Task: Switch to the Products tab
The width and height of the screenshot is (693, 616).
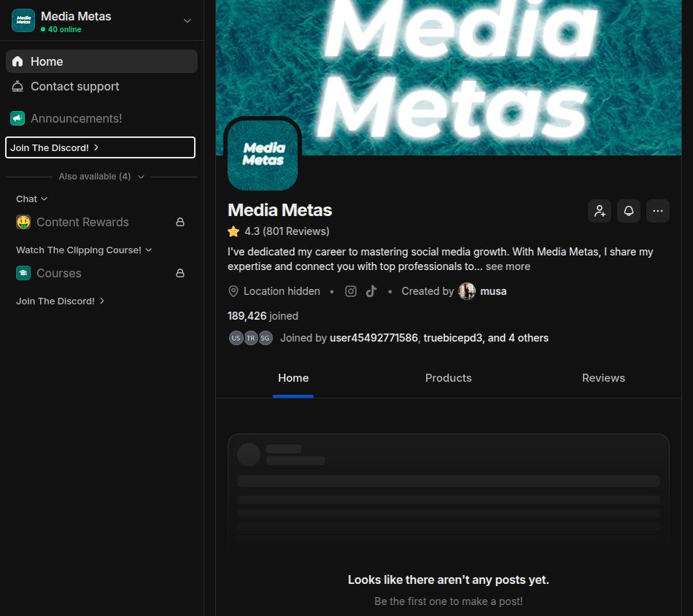Action: pos(448,378)
